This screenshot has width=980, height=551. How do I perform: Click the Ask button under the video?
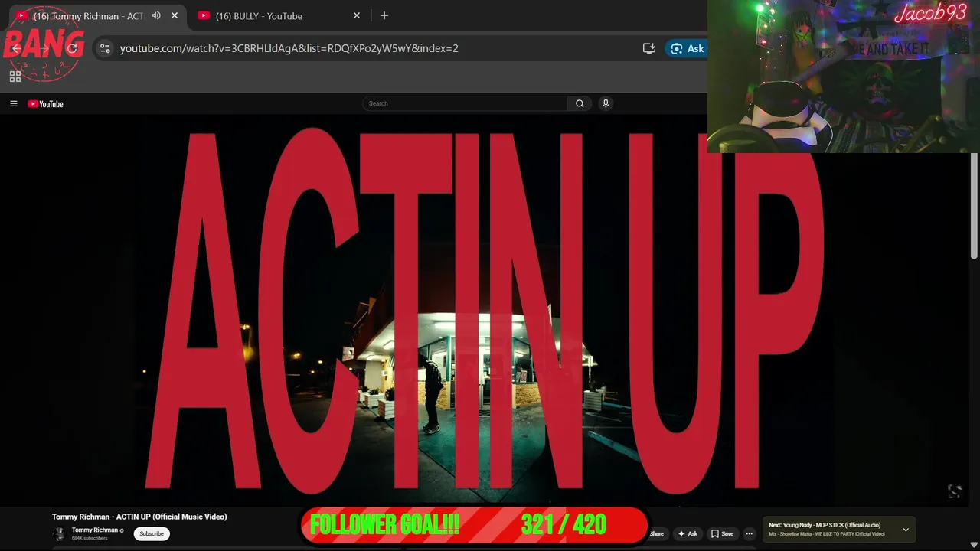tap(687, 533)
